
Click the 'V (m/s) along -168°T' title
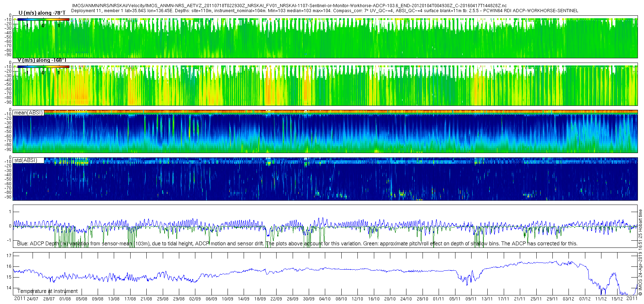[42, 60]
